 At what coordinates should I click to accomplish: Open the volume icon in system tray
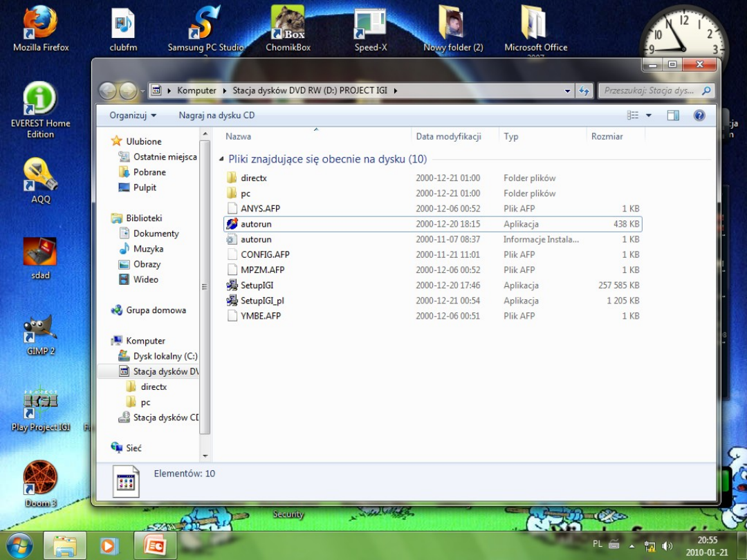point(667,545)
